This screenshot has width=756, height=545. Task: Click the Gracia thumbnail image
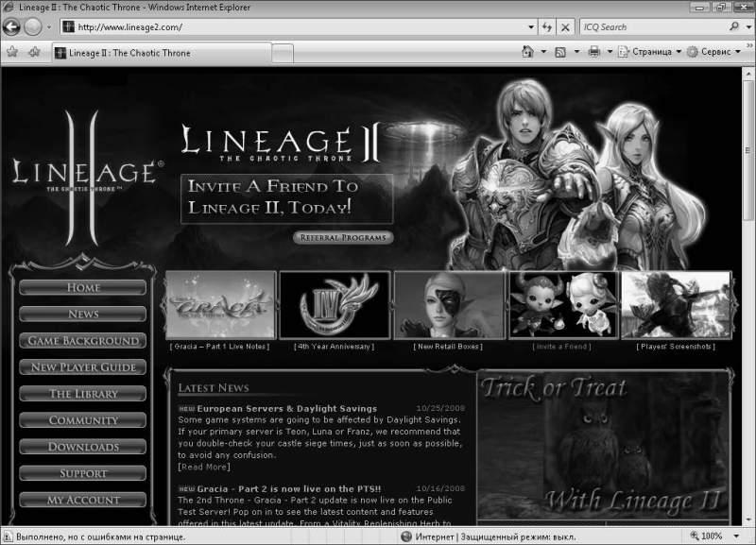click(x=221, y=304)
